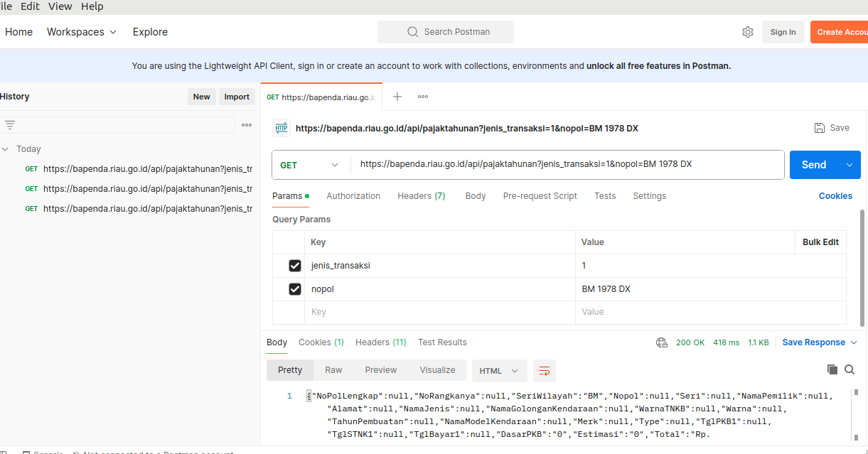Click the network globe icon in response
The image size is (868, 454).
click(662, 342)
